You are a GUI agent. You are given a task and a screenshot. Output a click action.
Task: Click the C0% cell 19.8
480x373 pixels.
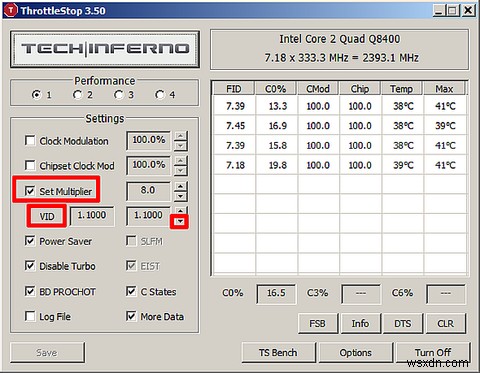pos(278,165)
